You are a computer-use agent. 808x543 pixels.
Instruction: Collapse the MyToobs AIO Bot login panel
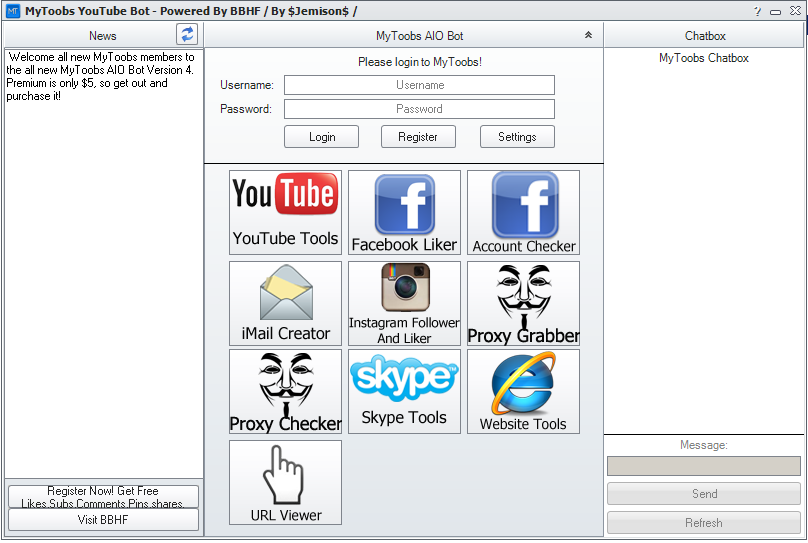pos(588,35)
